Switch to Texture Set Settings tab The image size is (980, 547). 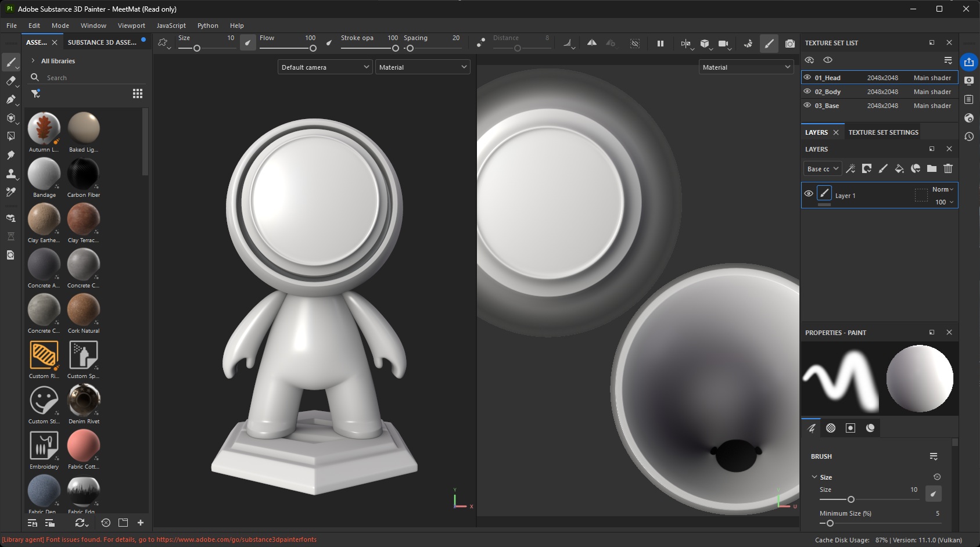[x=883, y=132]
